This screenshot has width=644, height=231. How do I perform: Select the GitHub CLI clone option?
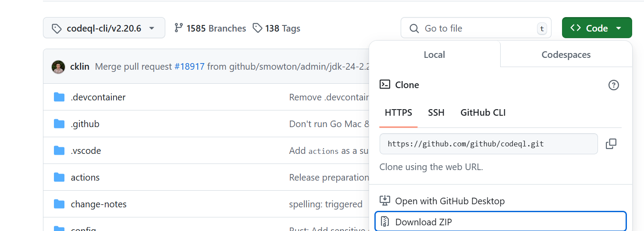click(x=483, y=113)
